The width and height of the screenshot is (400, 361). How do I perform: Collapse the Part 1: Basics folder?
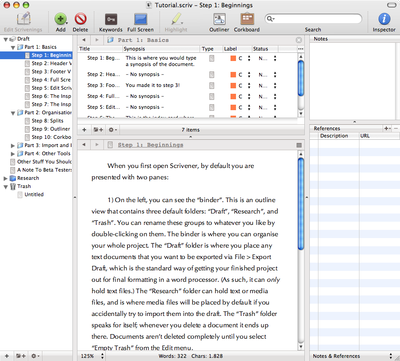coord(13,47)
